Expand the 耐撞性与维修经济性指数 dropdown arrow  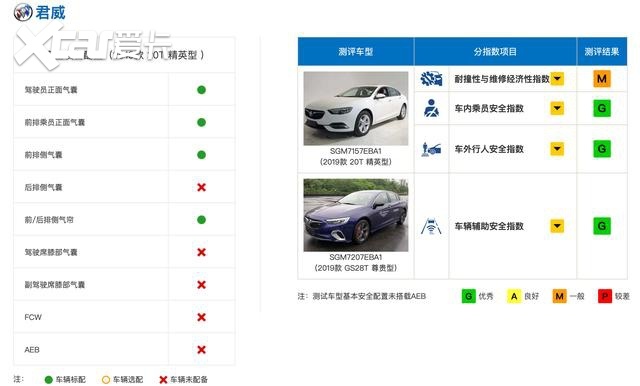tap(557, 79)
